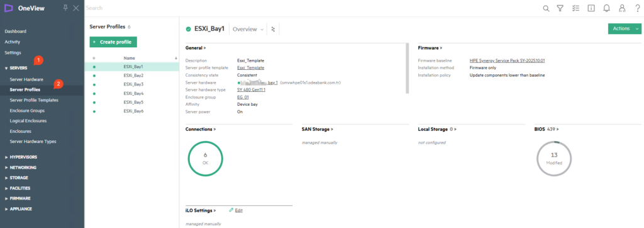Expand the HYPERVISORS section
644x228 pixels.
[x=21, y=157]
